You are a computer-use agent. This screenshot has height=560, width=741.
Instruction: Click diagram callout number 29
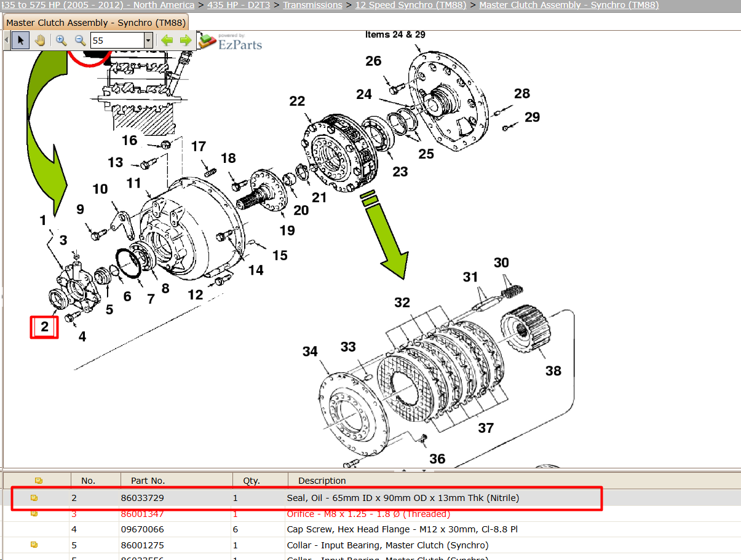click(532, 117)
